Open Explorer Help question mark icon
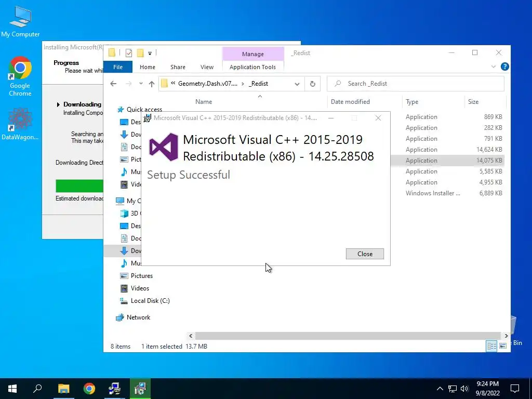 (504, 66)
